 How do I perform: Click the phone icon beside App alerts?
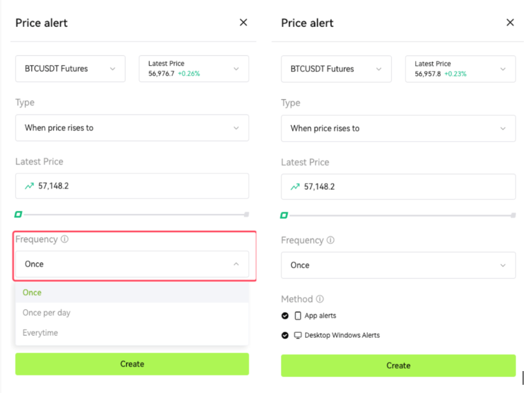pos(298,316)
